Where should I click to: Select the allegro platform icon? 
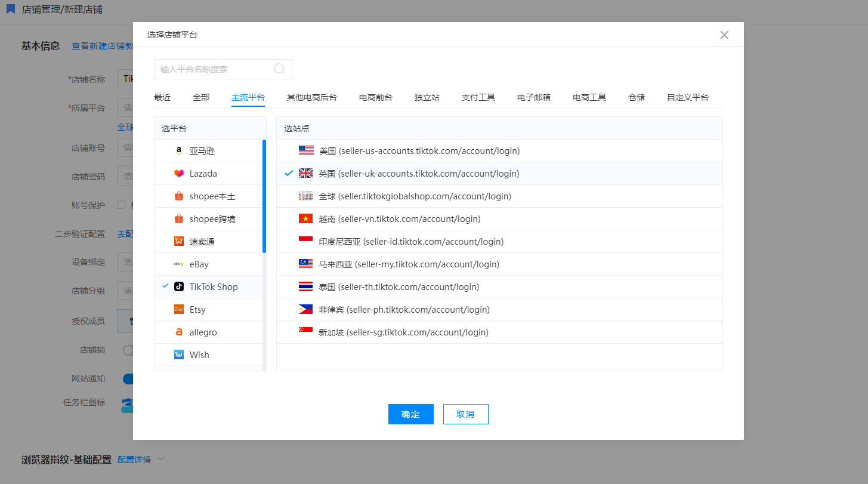pyautogui.click(x=178, y=332)
